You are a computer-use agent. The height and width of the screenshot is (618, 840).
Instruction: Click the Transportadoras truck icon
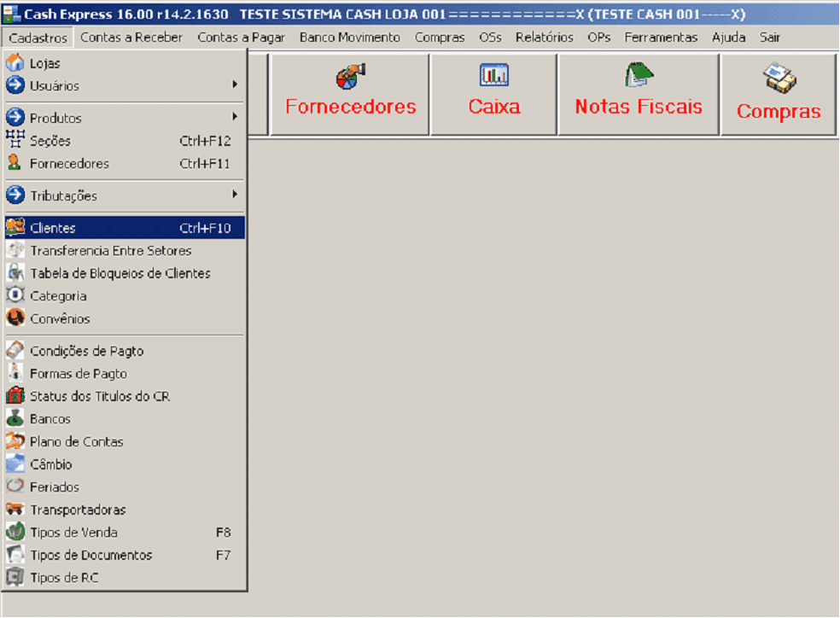click(15, 510)
